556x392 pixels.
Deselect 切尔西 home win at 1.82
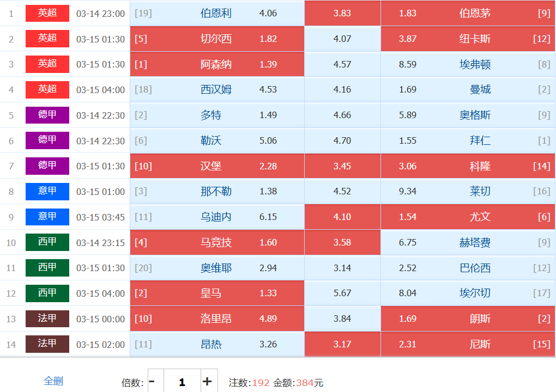217,39
